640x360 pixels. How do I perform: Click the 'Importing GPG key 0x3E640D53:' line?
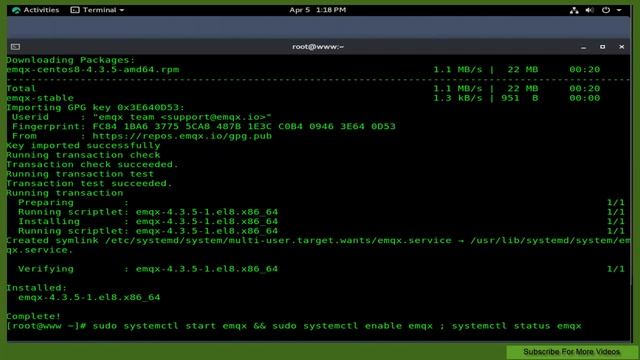96,107
